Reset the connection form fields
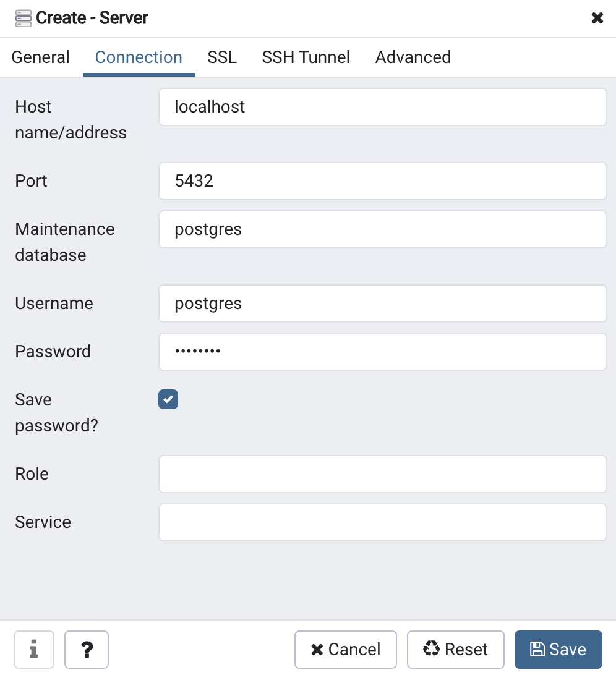Screen dimensions: 616x675 (456, 649)
